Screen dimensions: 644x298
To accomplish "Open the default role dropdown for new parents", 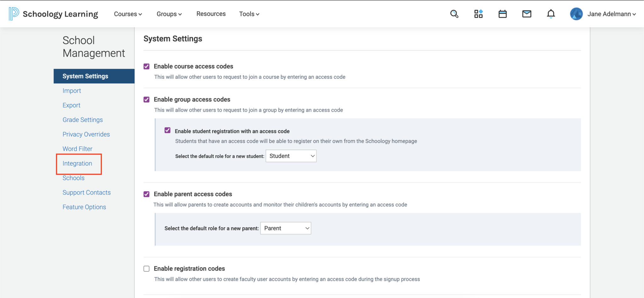I will coord(285,228).
